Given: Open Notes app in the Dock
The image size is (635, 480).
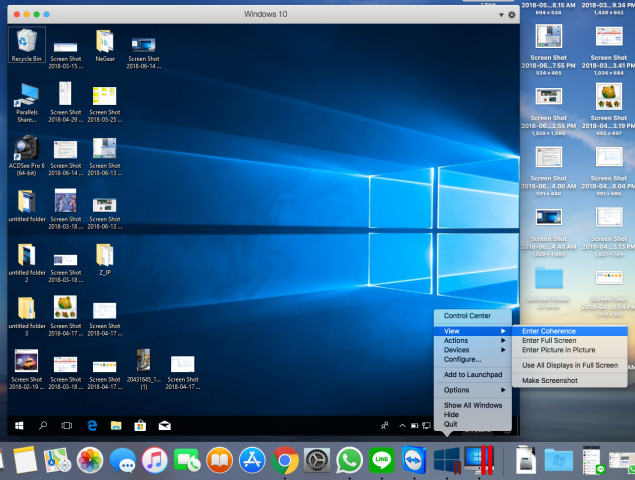Looking at the screenshot, I should pos(25,460).
